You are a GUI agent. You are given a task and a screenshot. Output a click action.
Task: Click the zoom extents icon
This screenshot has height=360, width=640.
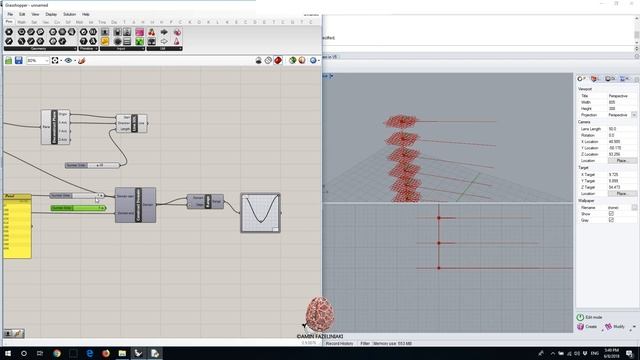[x=55, y=60]
